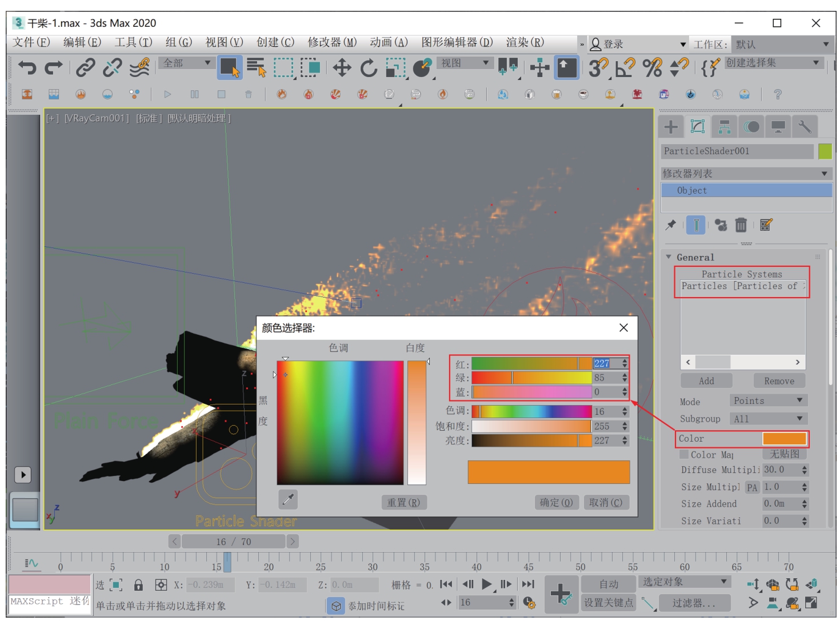The height and width of the screenshot is (621, 840).
Task: Select the Rotate transform tool
Action: (x=369, y=68)
